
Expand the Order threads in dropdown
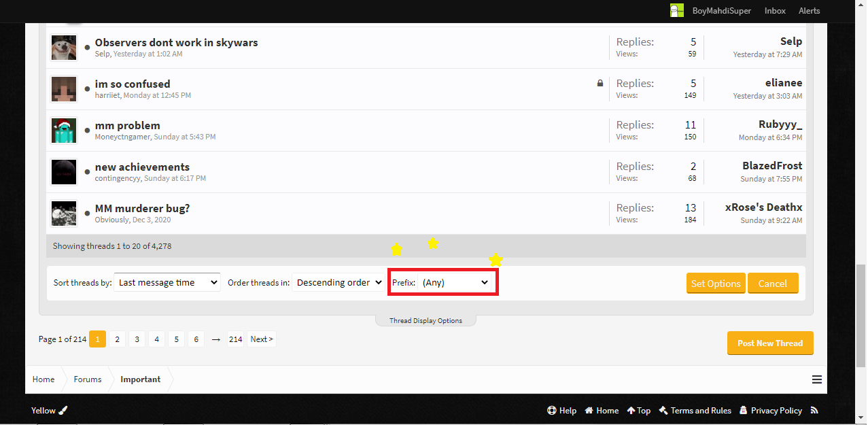pyautogui.click(x=338, y=282)
